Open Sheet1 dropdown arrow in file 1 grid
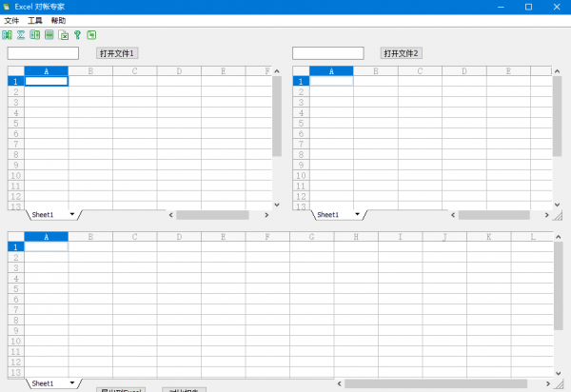The image size is (571, 392). (x=72, y=214)
